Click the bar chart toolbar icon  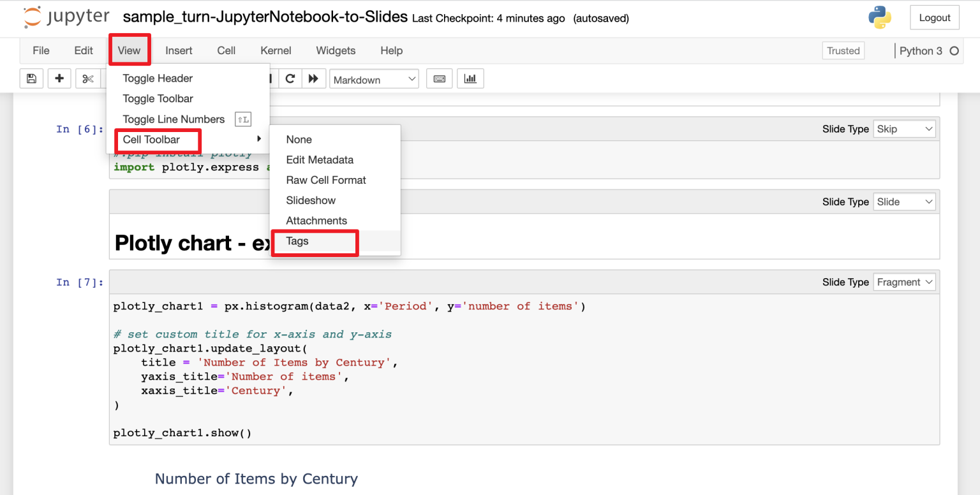[x=470, y=78]
